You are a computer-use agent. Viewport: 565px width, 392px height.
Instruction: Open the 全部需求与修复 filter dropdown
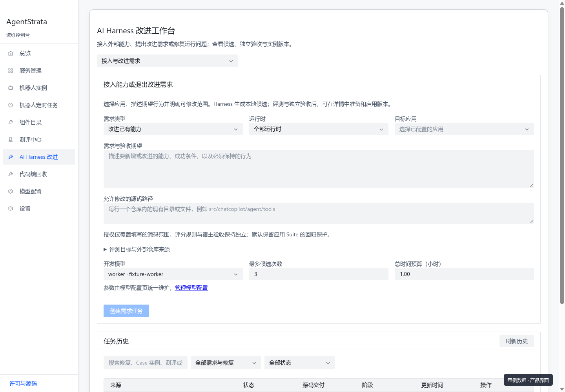click(226, 363)
